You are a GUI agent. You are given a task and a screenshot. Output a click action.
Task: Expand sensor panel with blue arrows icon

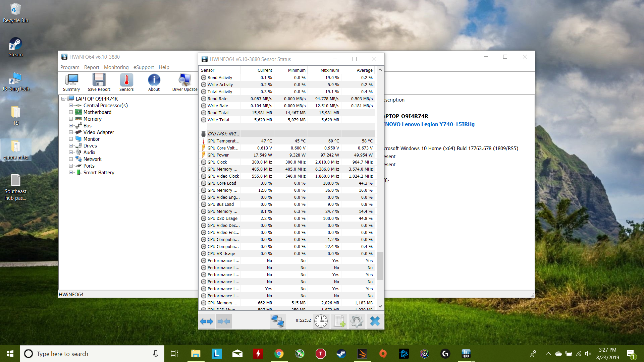click(x=207, y=321)
